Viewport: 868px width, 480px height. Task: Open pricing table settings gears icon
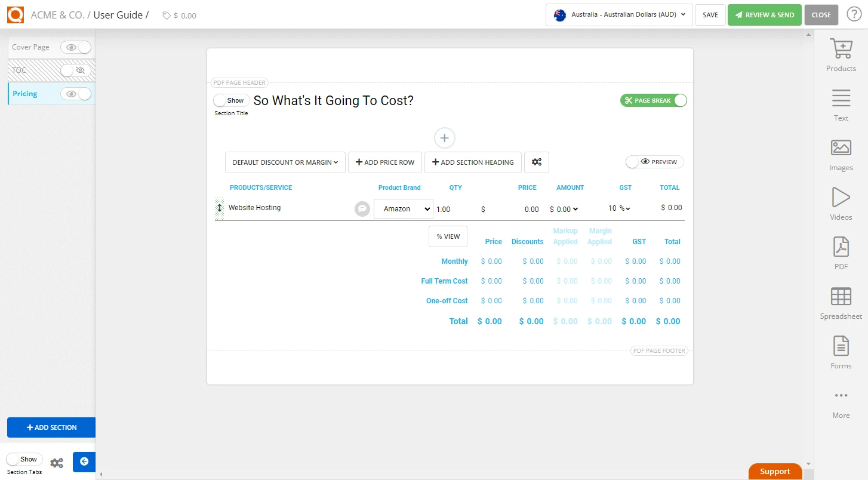536,162
